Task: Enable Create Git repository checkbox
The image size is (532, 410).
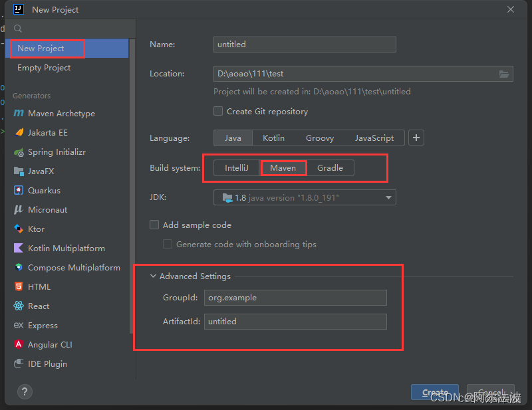Action: point(218,111)
